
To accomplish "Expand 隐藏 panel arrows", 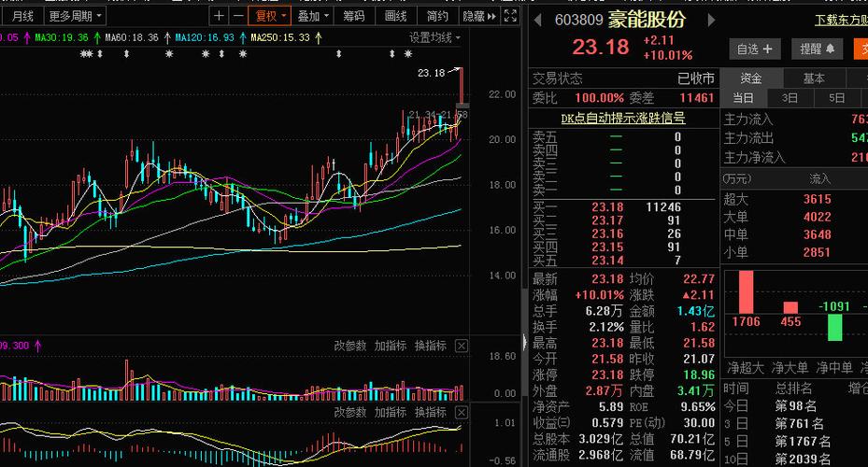I will 479,16.
